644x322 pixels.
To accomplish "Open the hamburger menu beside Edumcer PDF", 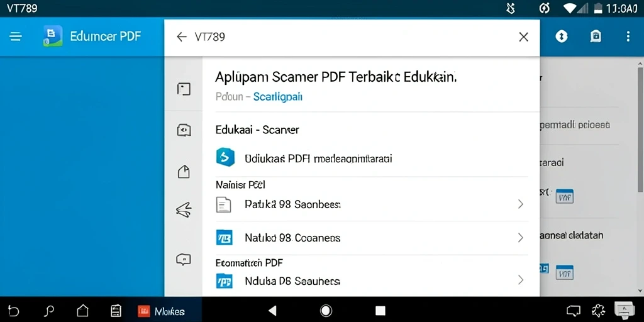I will tap(16, 36).
